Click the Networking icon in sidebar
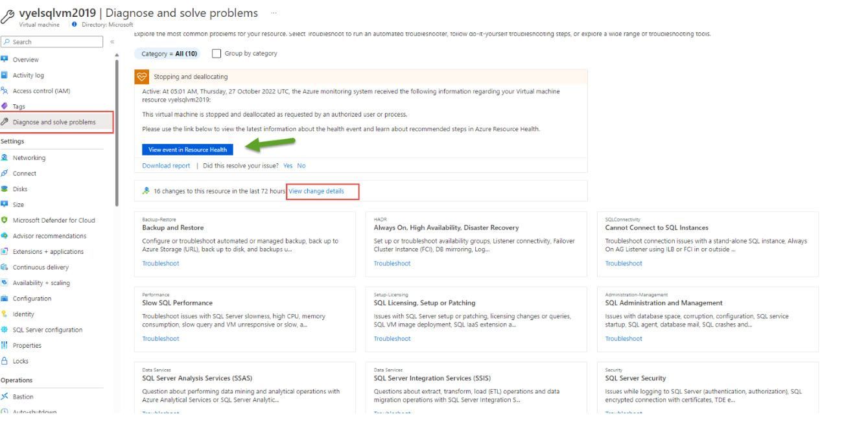 [x=5, y=157]
